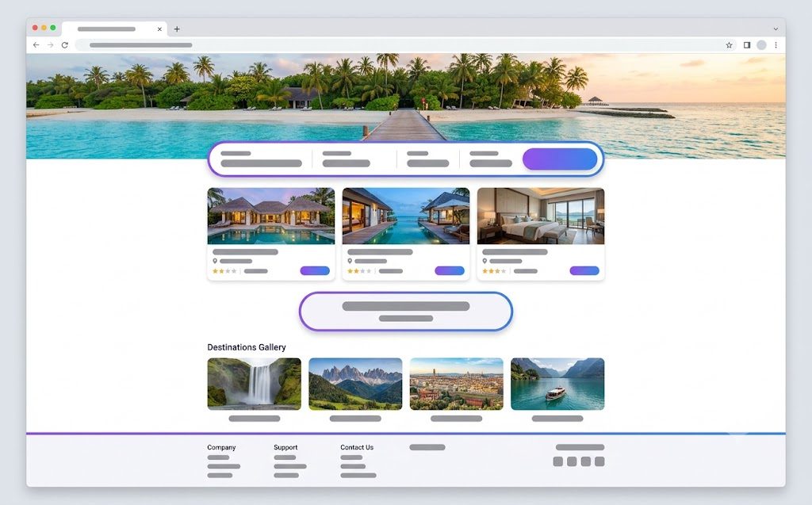Select the open browser tab
The height and width of the screenshot is (505, 812).
(x=114, y=29)
